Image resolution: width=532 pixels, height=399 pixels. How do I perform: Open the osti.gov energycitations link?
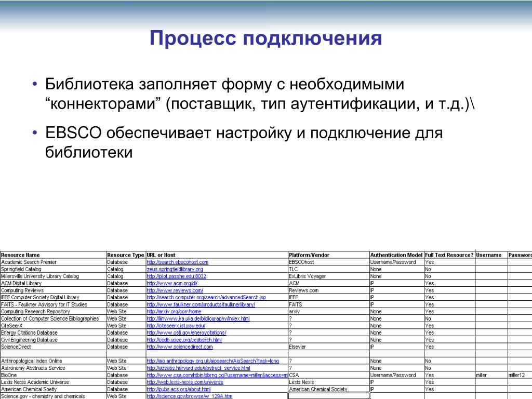187,333
